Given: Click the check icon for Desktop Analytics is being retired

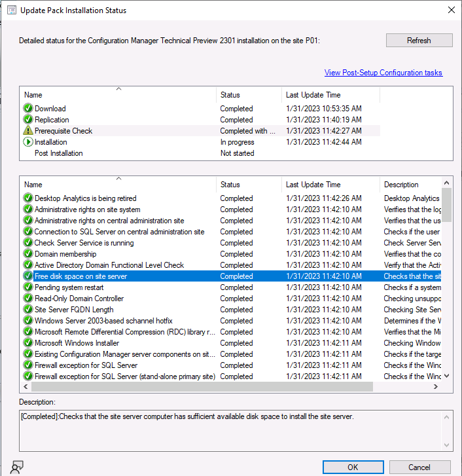Looking at the screenshot, I should click(x=28, y=198).
